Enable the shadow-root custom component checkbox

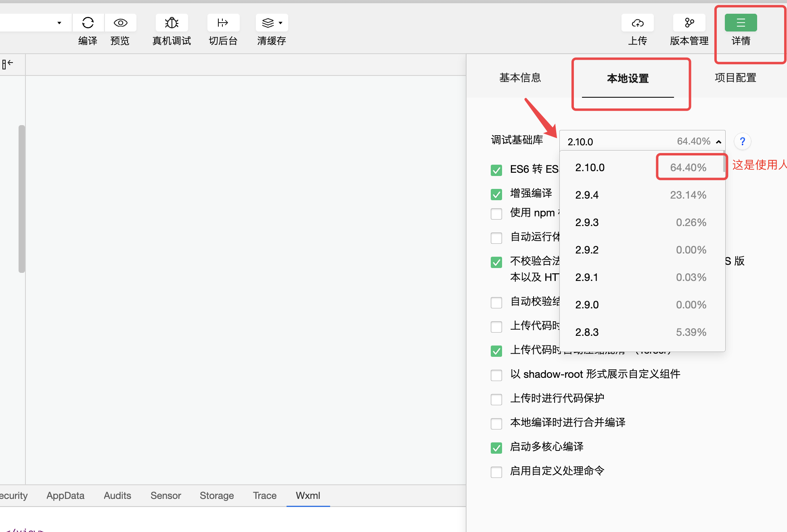[496, 375]
